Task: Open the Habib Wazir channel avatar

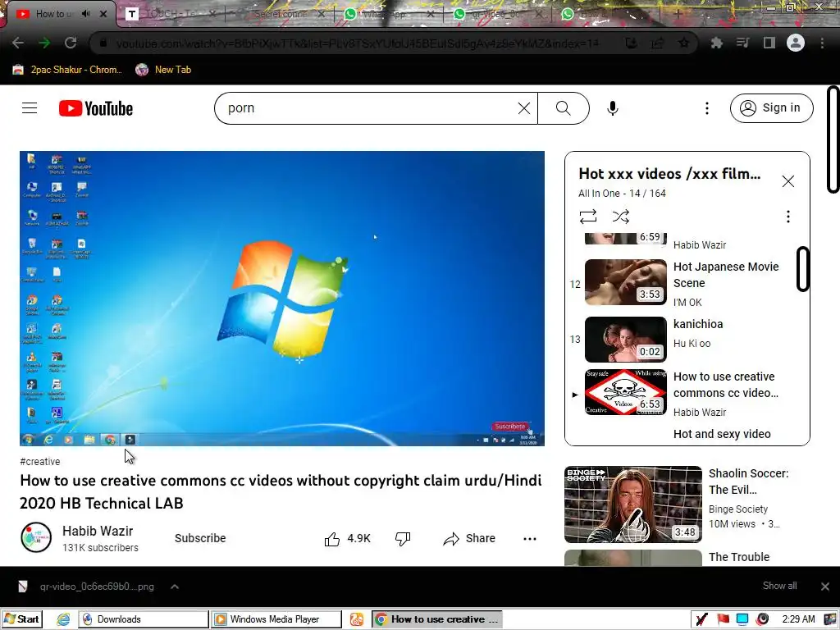Action: coord(36,537)
